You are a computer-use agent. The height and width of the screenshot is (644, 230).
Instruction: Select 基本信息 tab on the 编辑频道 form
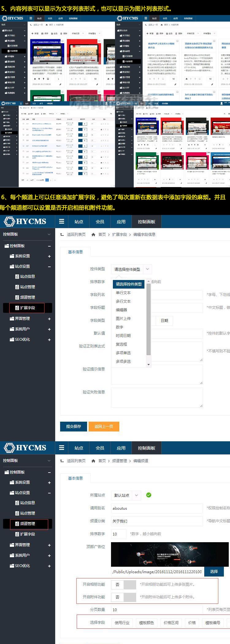[75, 478]
